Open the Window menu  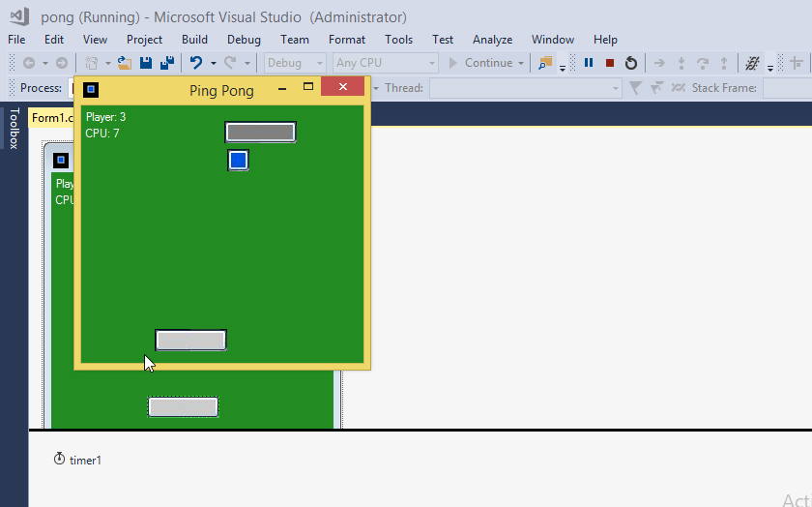553,40
